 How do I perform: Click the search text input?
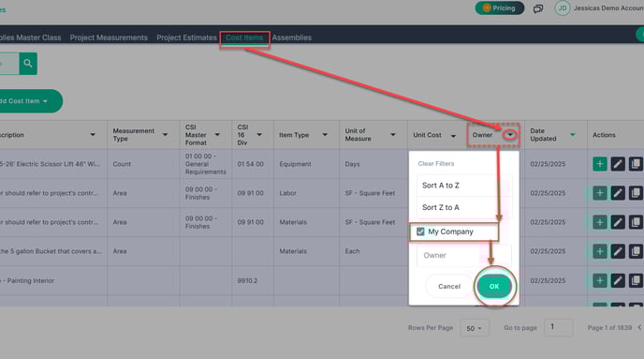click(9, 64)
